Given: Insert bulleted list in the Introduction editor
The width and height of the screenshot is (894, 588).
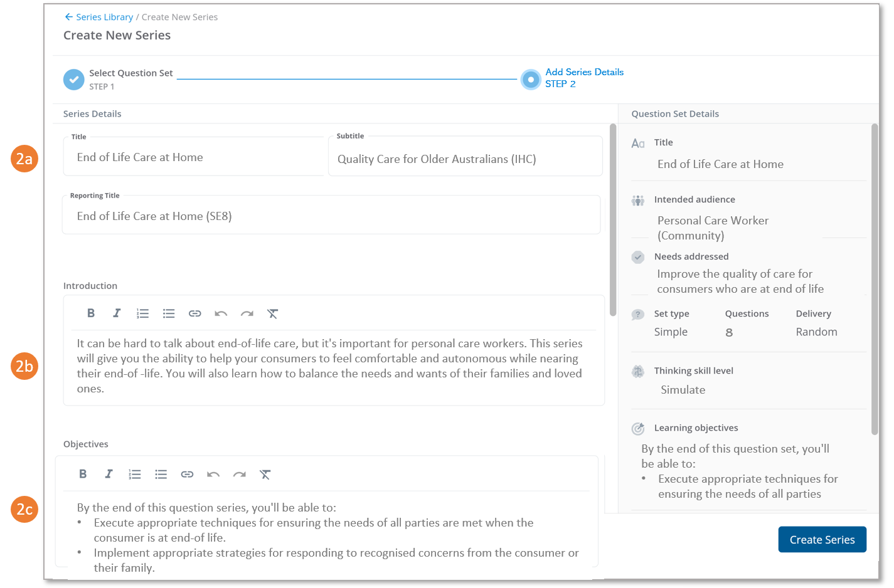Looking at the screenshot, I should [169, 313].
